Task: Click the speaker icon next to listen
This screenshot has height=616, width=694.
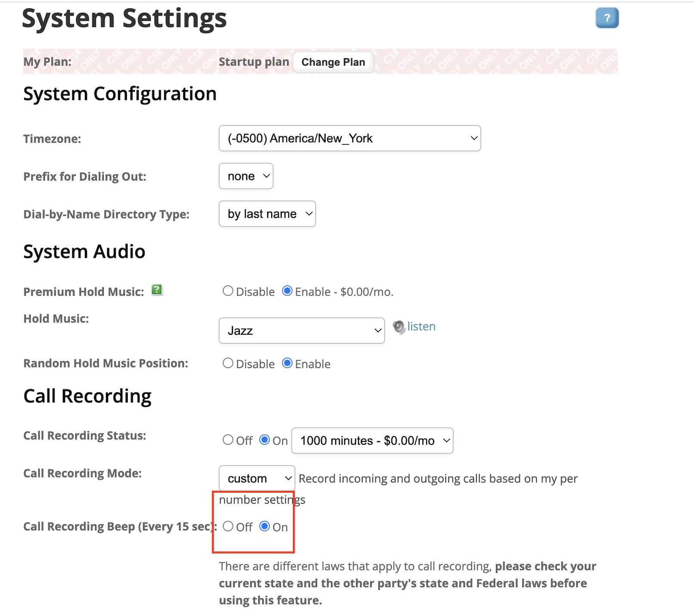Action: [x=399, y=327]
